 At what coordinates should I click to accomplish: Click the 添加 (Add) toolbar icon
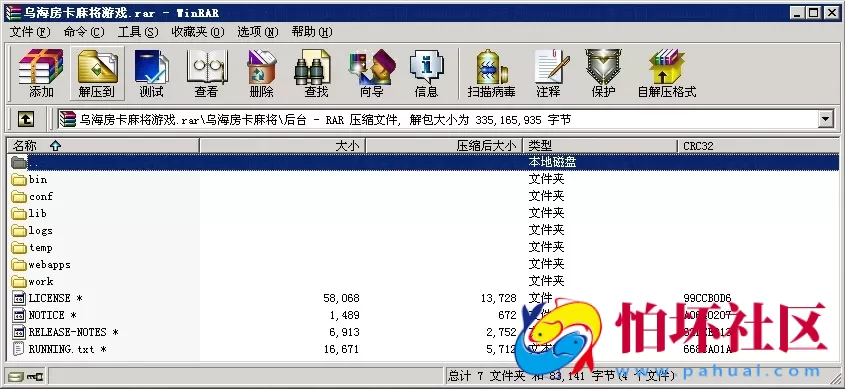click(41, 67)
